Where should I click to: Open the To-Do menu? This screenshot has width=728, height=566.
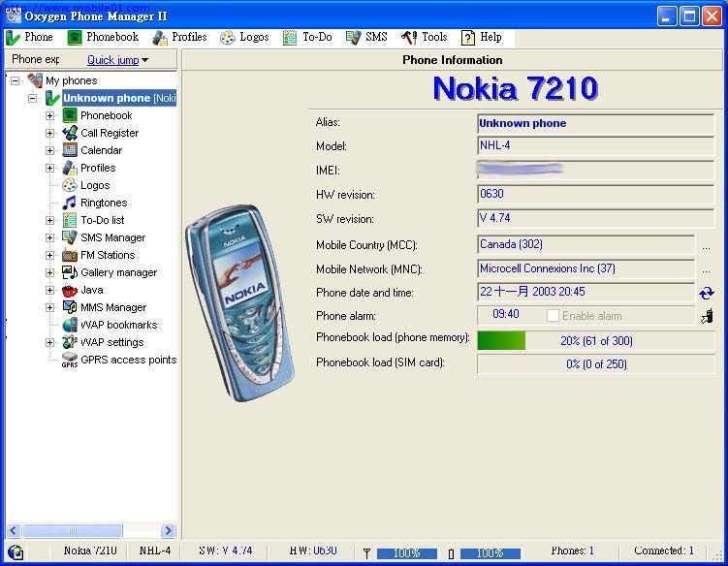[307, 37]
